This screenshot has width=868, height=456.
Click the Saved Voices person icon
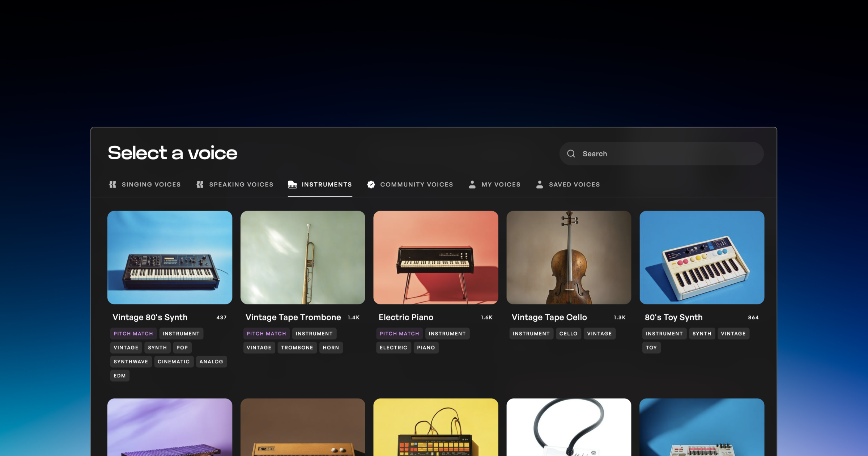click(540, 185)
